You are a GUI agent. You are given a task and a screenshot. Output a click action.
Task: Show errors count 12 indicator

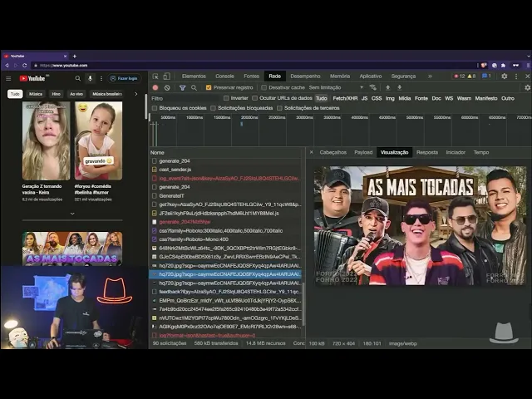click(460, 76)
